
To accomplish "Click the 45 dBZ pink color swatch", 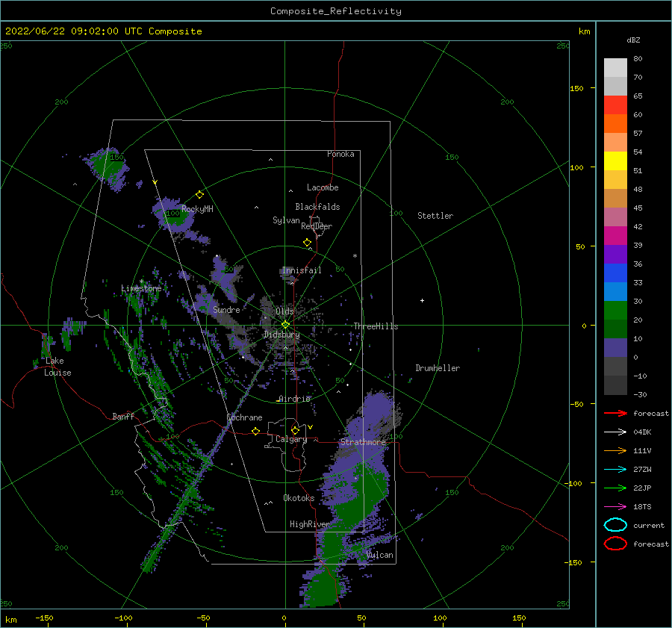I will pos(615,217).
